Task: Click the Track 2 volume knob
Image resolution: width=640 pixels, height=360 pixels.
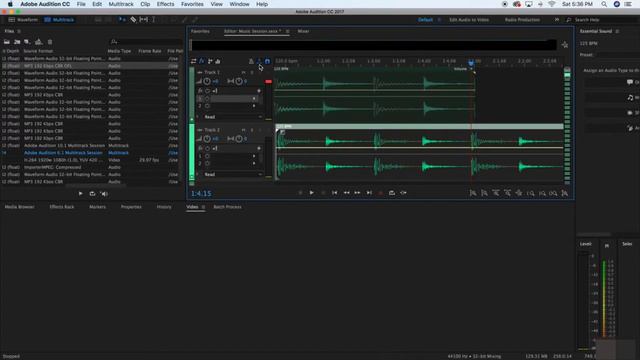Action: click(207, 139)
